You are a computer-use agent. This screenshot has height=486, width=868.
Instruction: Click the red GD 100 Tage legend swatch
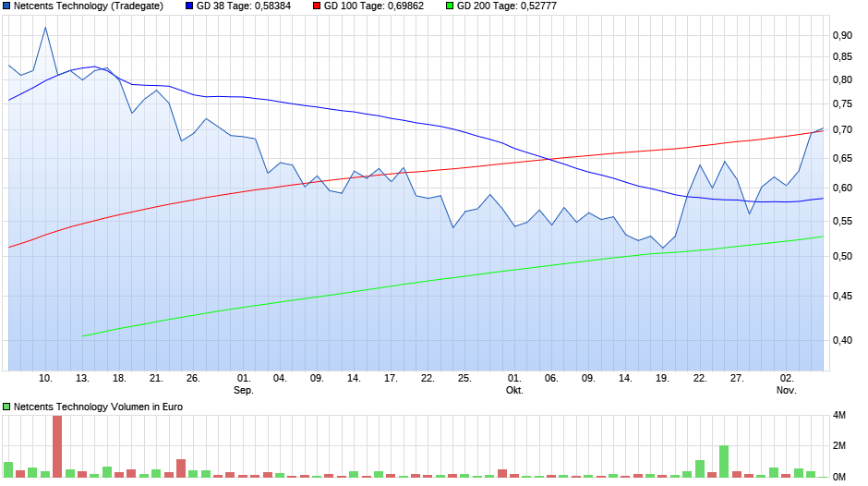tap(317, 6)
